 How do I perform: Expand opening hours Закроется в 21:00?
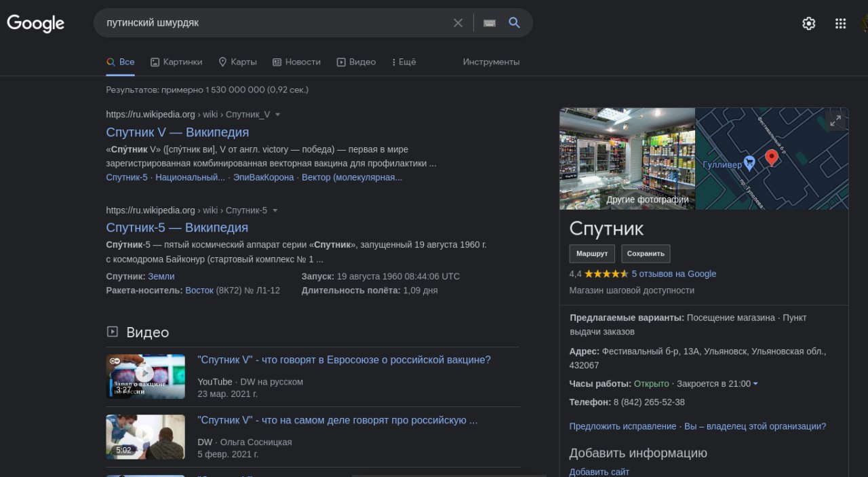(717, 384)
